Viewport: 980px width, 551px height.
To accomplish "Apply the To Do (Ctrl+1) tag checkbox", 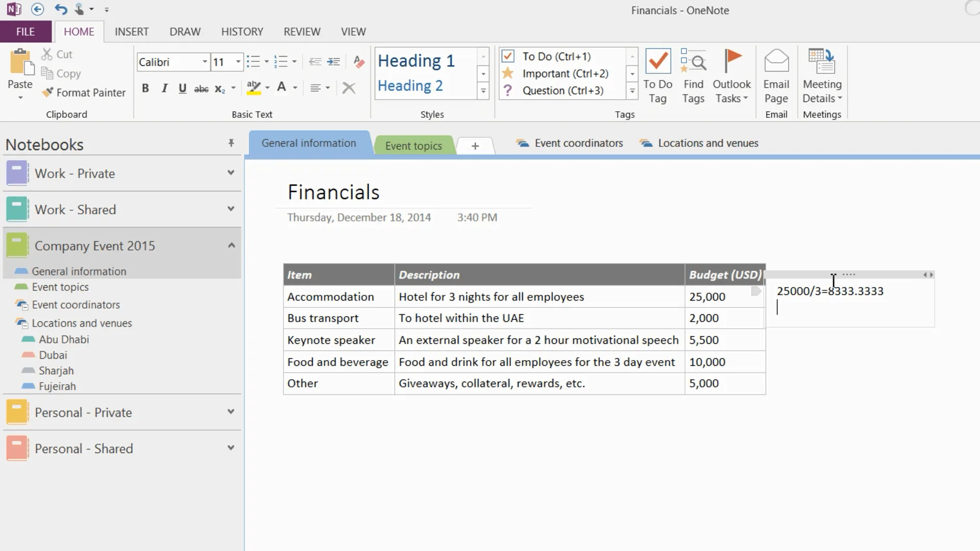I will coord(508,56).
